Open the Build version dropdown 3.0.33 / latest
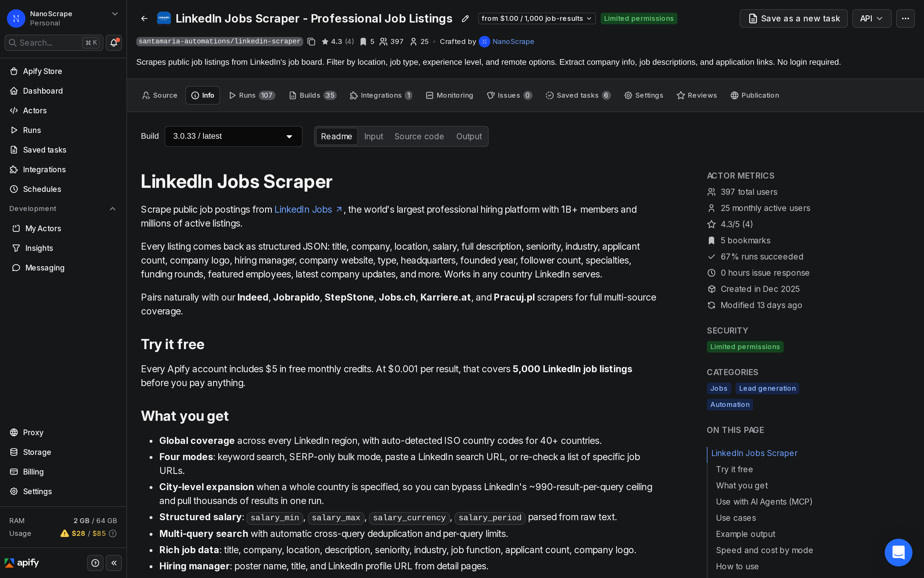 [x=233, y=136]
